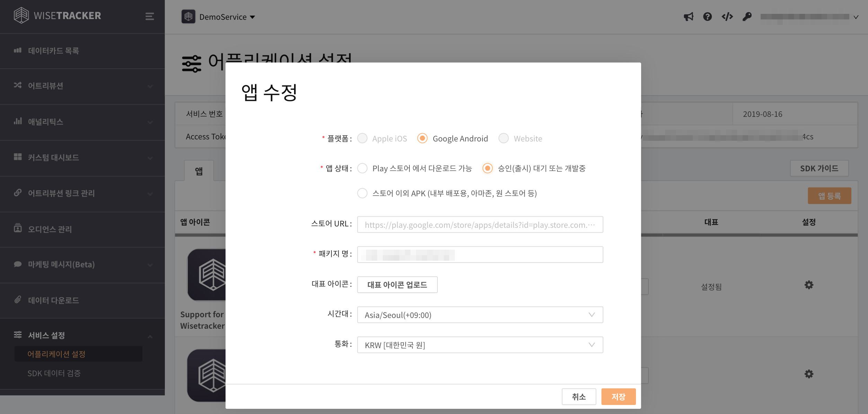Click the 저장 save button
The image size is (868, 414).
(618, 397)
